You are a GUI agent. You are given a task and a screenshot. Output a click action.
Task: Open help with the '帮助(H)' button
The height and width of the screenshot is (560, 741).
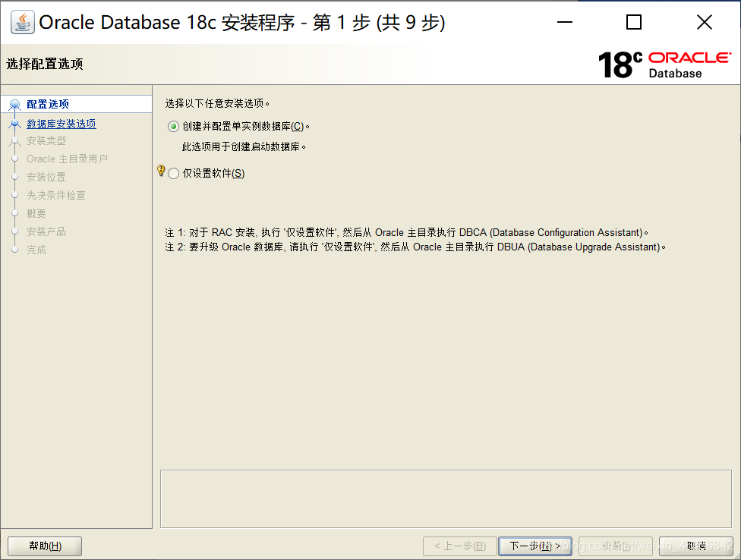[45, 546]
